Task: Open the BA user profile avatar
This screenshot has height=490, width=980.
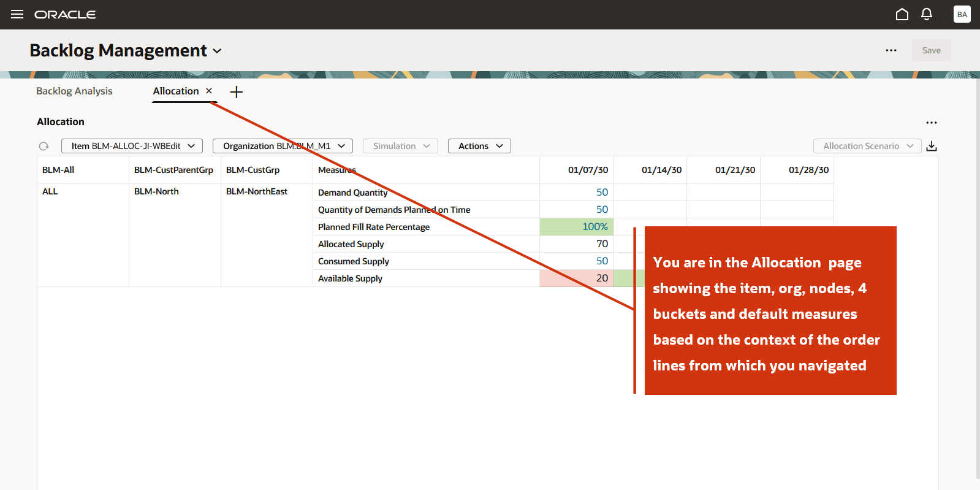Action: pyautogui.click(x=962, y=14)
